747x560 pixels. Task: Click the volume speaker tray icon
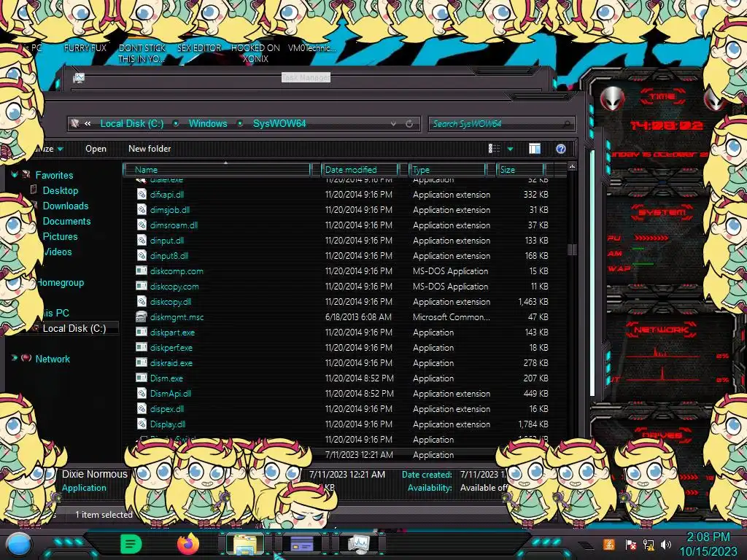pyautogui.click(x=666, y=545)
